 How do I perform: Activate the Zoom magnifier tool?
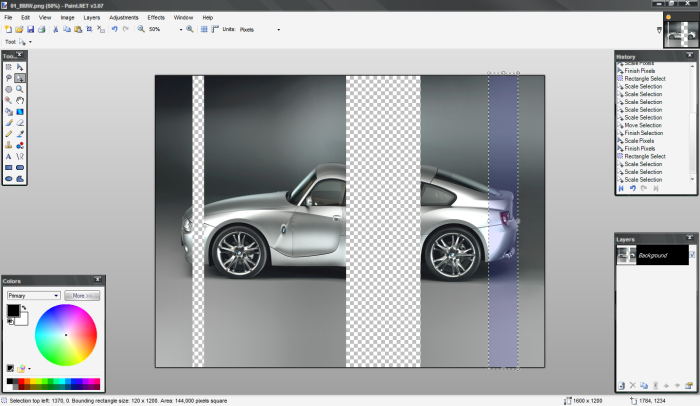(x=20, y=89)
